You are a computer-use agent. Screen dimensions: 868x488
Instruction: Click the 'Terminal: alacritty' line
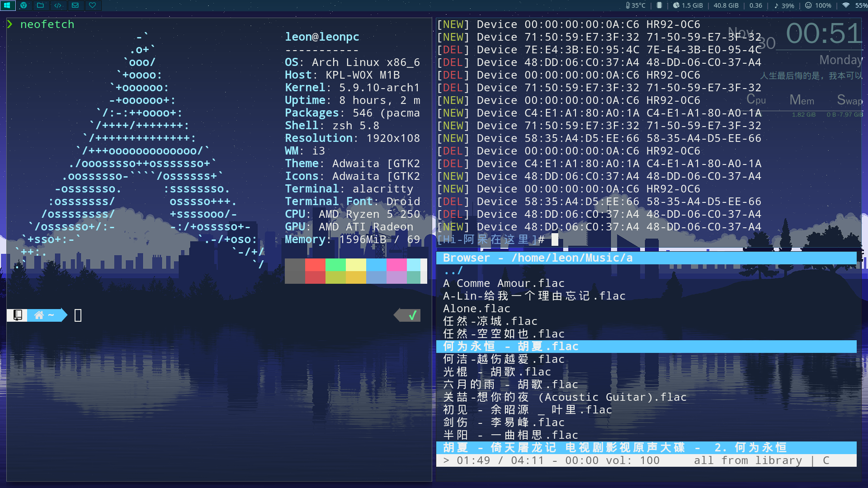(349, 189)
